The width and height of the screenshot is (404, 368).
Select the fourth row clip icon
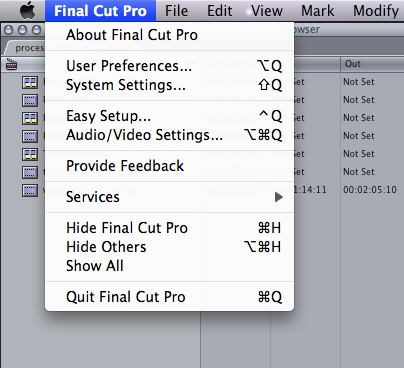30,136
